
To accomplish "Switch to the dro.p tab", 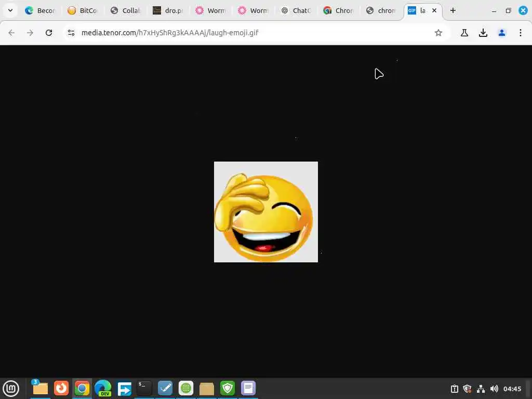I will click(168, 10).
